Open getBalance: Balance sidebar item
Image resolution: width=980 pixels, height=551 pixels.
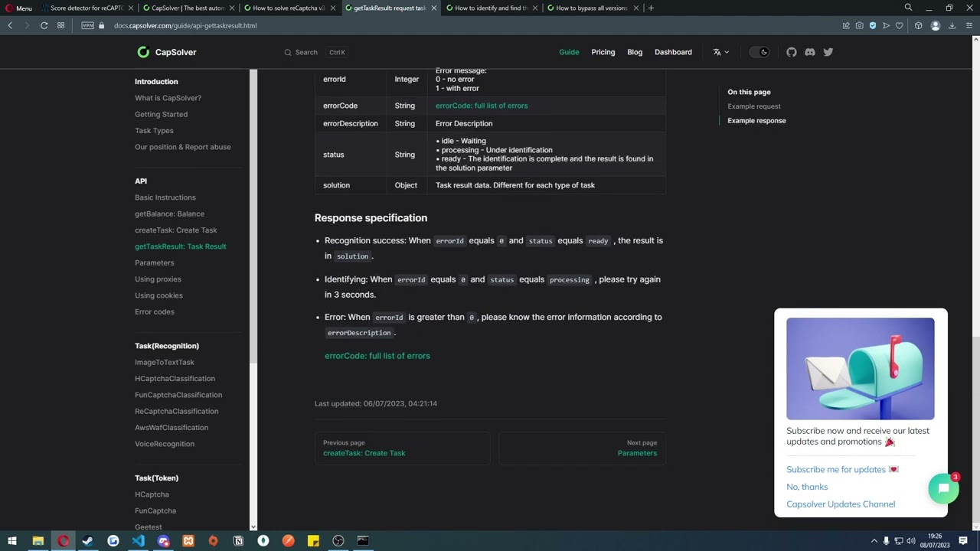tap(169, 214)
